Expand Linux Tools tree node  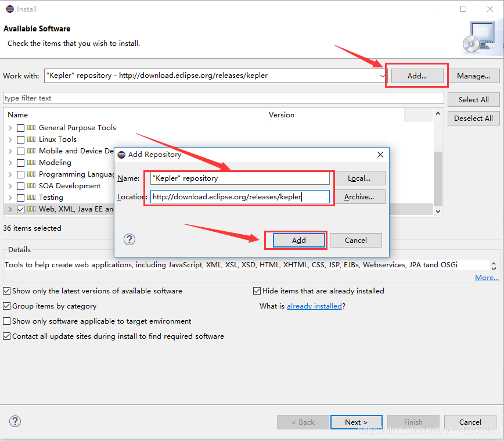[10, 139]
